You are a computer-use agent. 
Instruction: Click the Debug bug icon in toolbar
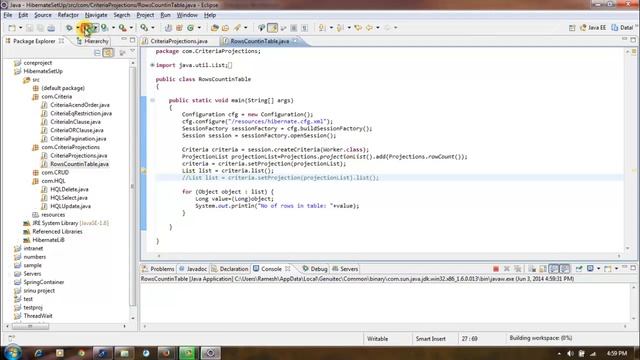tap(69, 28)
